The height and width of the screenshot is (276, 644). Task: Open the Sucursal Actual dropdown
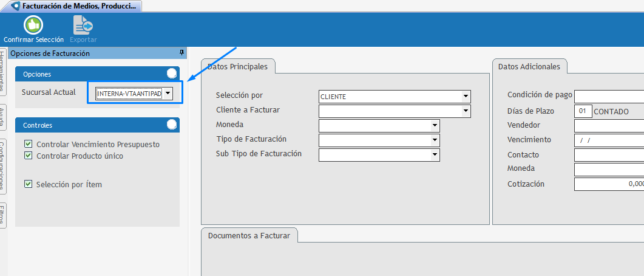(x=168, y=93)
